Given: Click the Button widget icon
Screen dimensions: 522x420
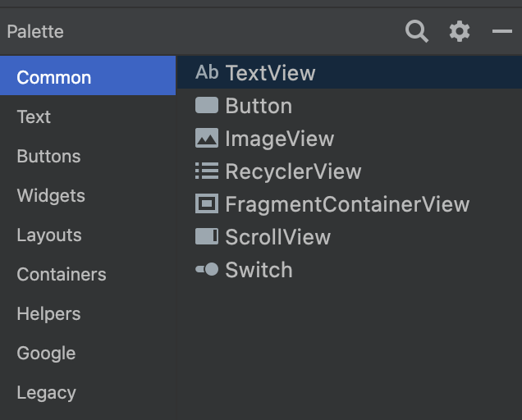Looking at the screenshot, I should 207,105.
